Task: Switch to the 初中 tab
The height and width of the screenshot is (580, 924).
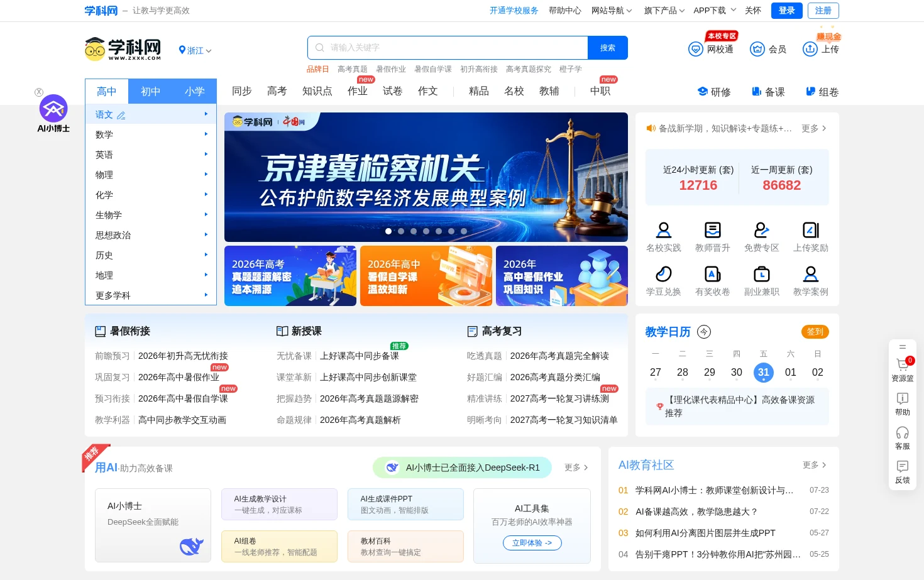Action: click(x=150, y=91)
